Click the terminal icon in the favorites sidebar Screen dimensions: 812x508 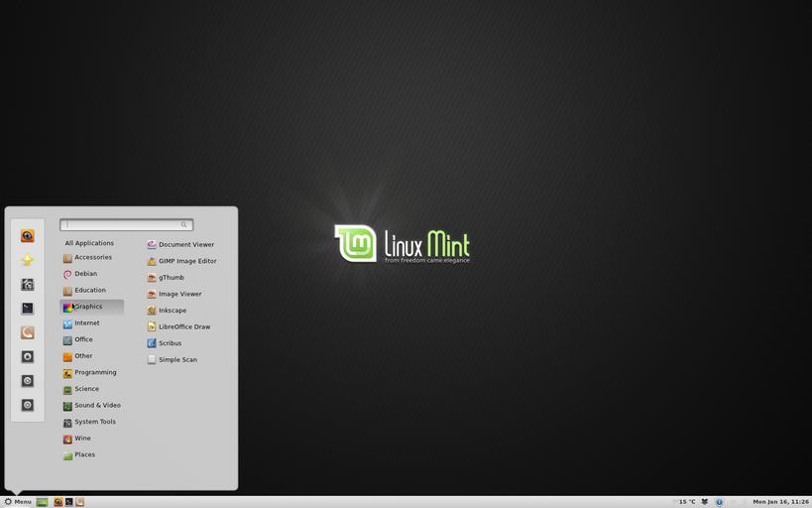click(28, 309)
